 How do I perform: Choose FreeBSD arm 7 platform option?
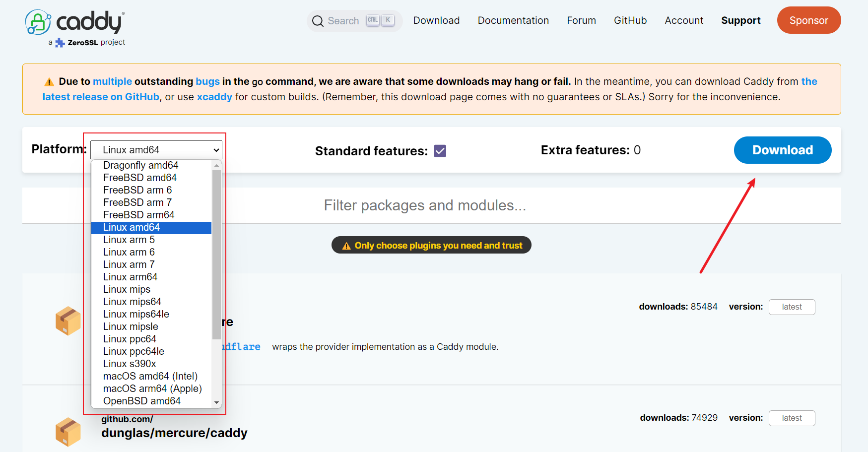pos(151,202)
